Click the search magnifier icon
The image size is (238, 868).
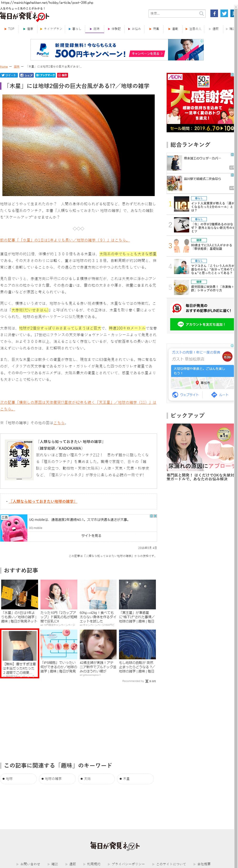pyautogui.click(x=201, y=14)
